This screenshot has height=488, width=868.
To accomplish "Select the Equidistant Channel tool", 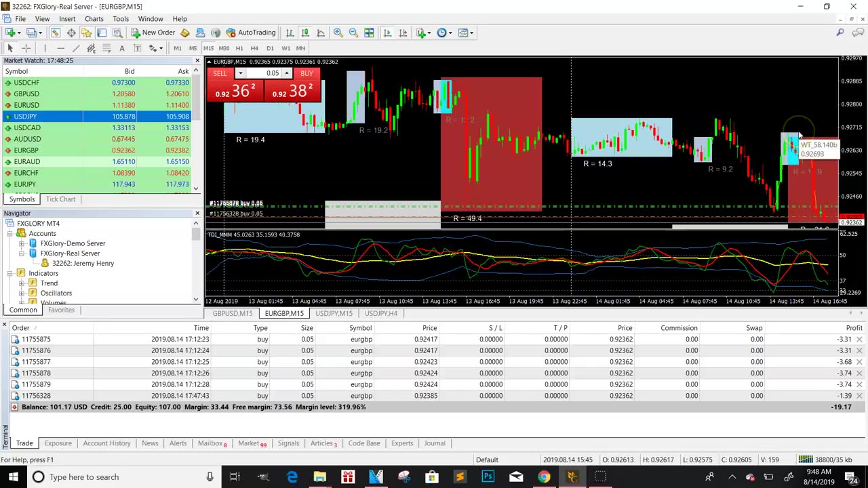I will click(x=91, y=48).
